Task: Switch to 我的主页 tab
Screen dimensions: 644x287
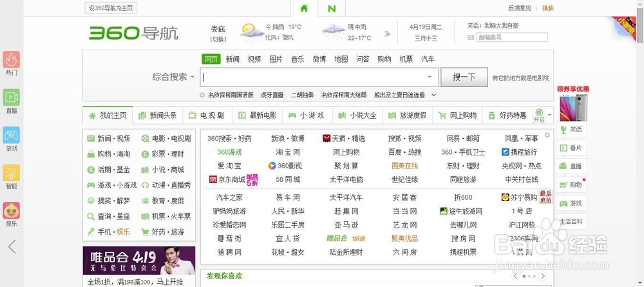Action: click(108, 115)
